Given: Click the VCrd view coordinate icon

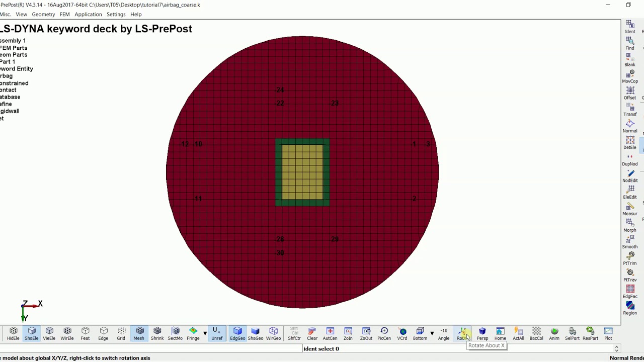Looking at the screenshot, I should coord(402,333).
